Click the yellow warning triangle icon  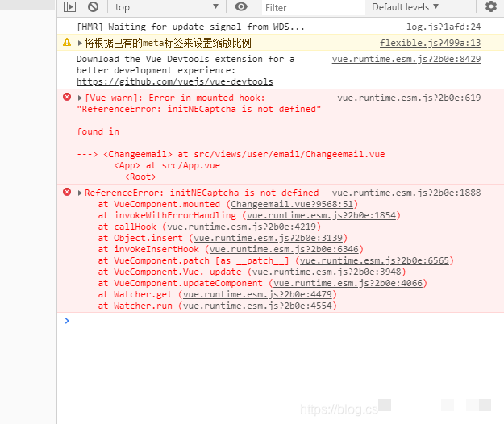(x=67, y=43)
